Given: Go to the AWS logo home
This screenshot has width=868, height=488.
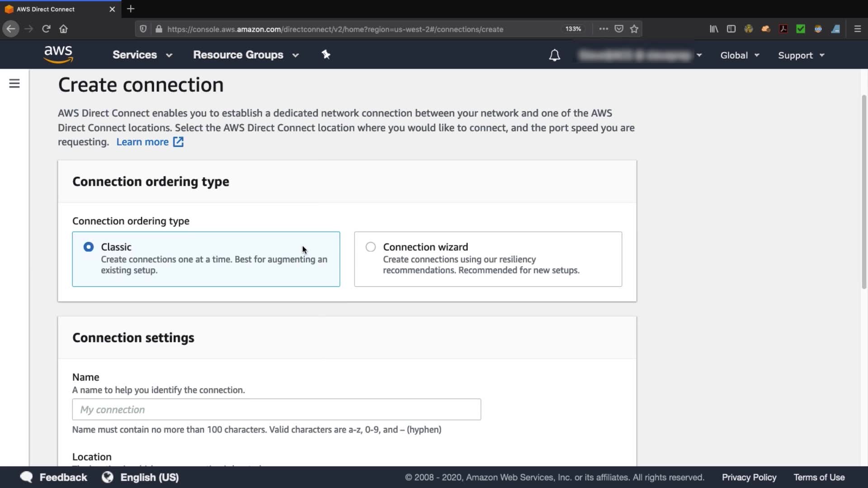Looking at the screenshot, I should point(58,54).
